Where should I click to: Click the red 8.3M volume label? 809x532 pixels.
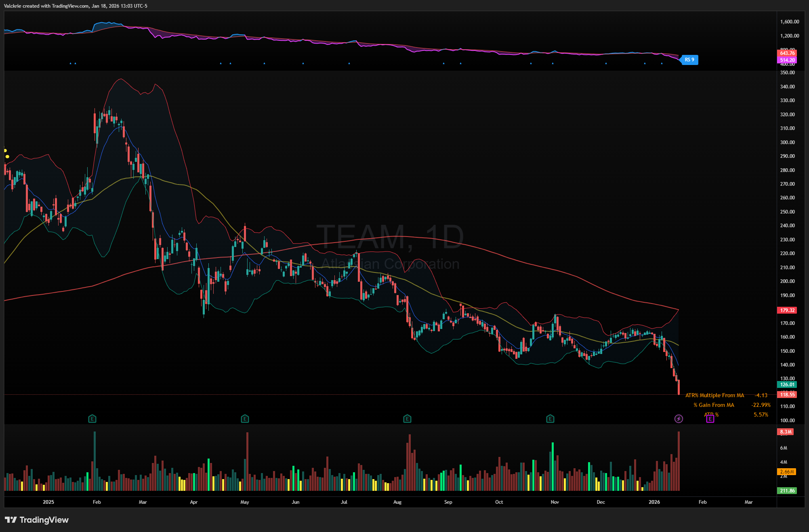[786, 432]
